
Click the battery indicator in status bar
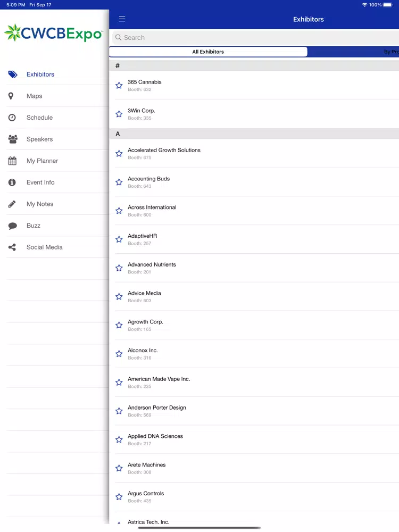(x=388, y=5)
